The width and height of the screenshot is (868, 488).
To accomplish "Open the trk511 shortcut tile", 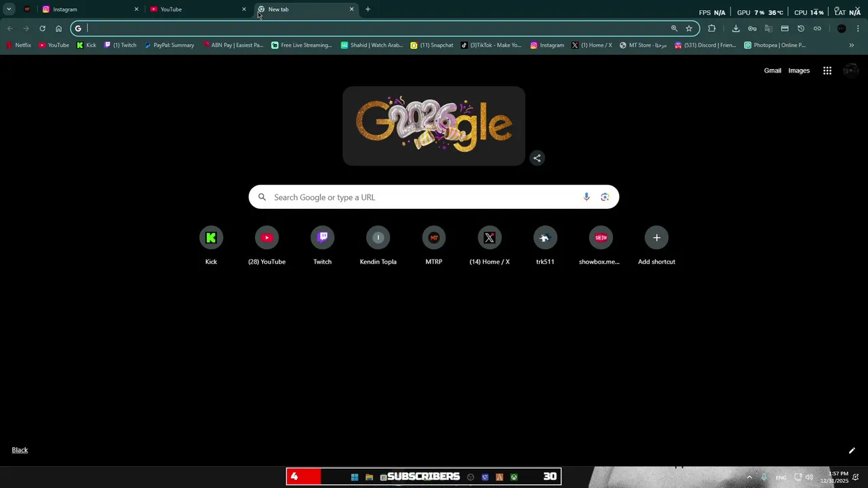I will point(545,245).
